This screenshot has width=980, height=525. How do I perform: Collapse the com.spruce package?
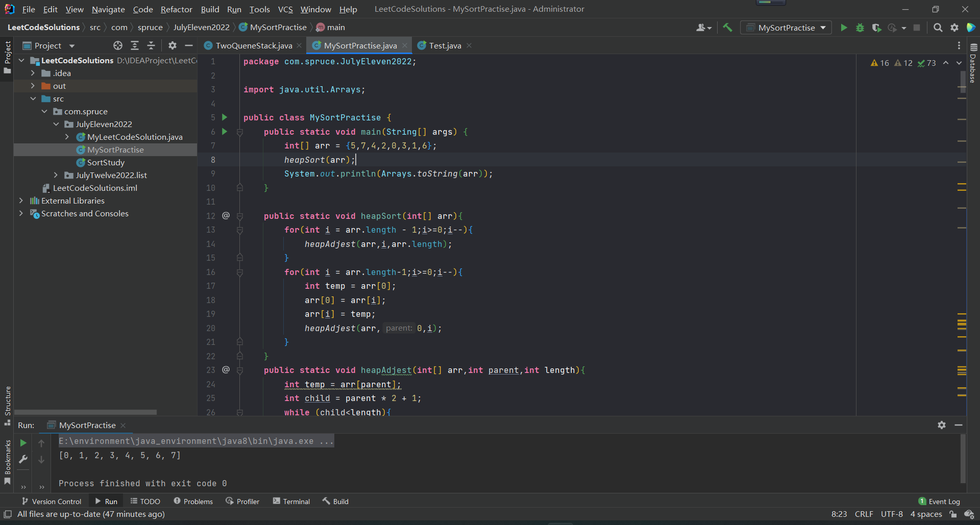44,111
